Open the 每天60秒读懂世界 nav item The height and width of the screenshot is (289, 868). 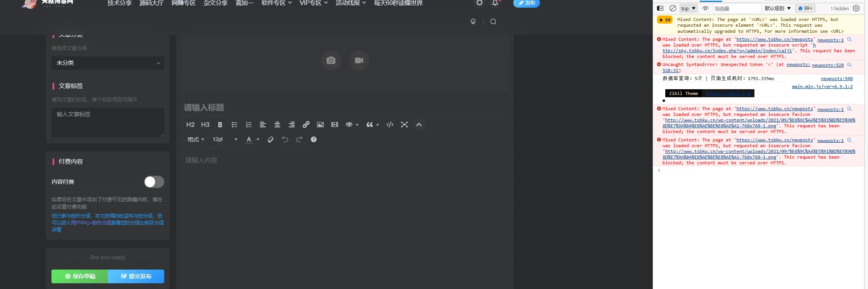coord(398,3)
